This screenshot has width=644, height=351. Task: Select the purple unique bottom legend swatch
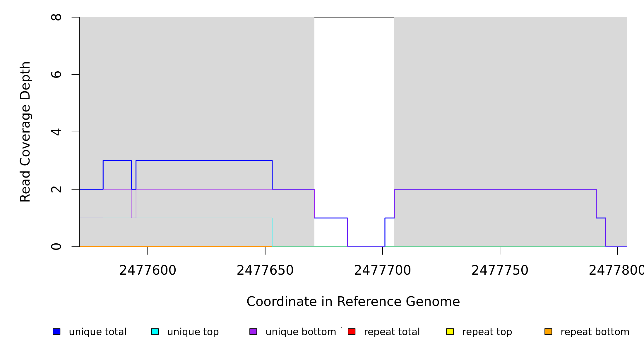click(253, 331)
